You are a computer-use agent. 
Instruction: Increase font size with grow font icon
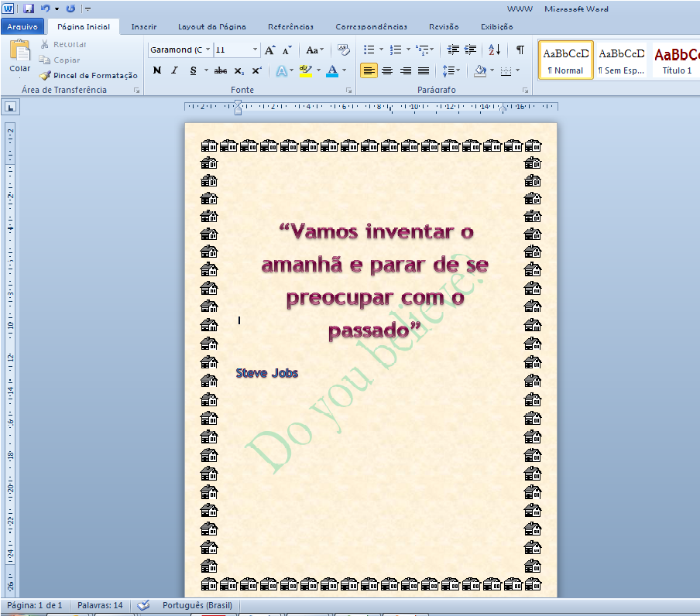click(269, 50)
